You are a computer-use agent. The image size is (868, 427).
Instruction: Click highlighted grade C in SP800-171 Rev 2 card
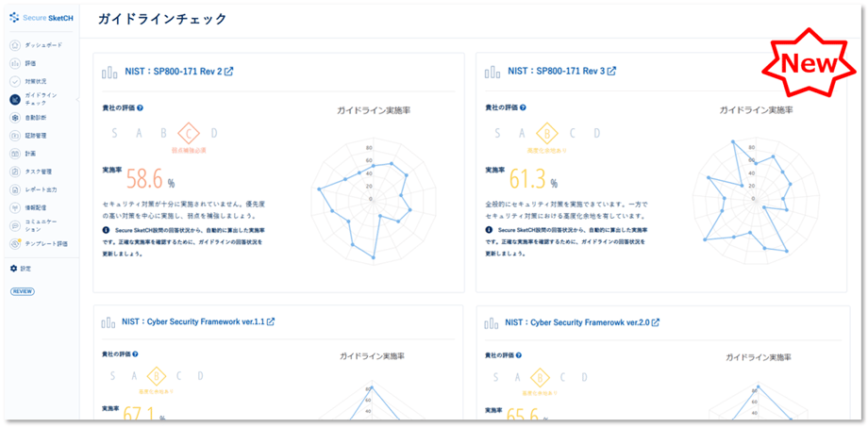tap(188, 133)
